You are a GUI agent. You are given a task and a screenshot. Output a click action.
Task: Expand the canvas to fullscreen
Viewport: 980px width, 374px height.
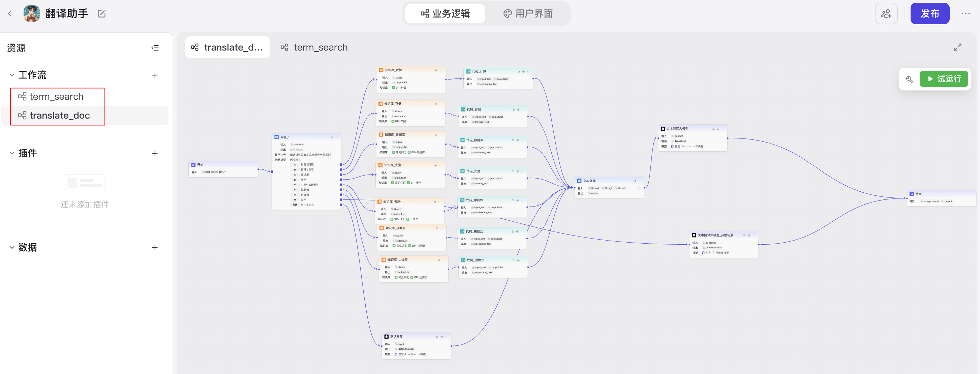(957, 47)
